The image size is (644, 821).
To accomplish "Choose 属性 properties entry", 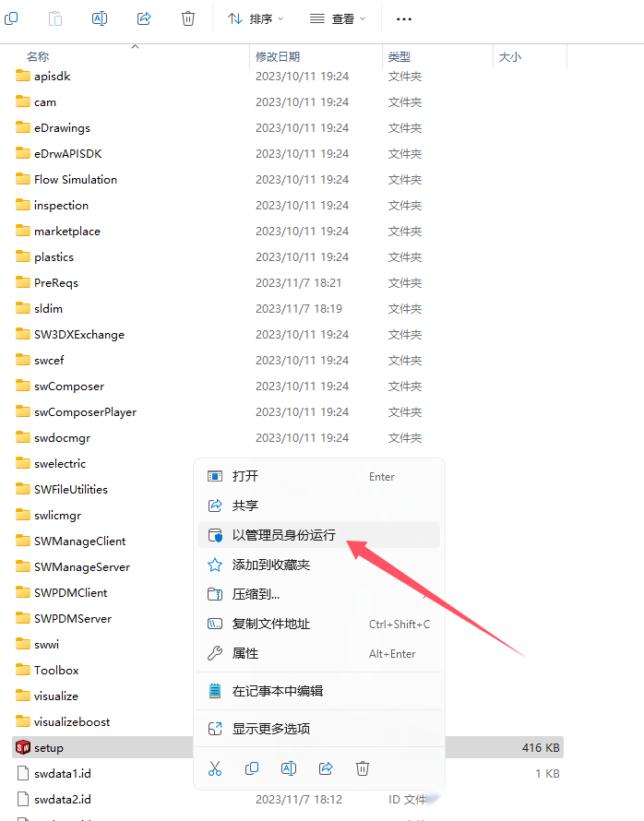I will pos(319,653).
